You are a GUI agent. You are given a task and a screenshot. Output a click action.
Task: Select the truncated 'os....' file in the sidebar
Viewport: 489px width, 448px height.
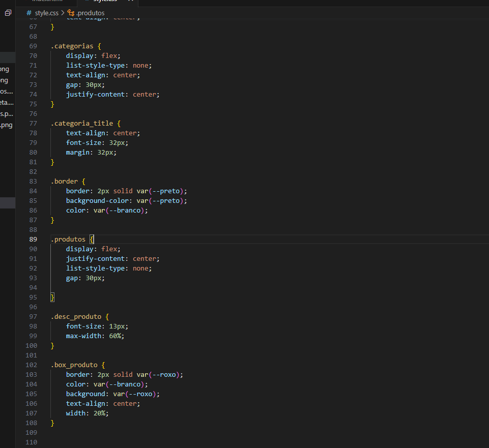click(7, 92)
